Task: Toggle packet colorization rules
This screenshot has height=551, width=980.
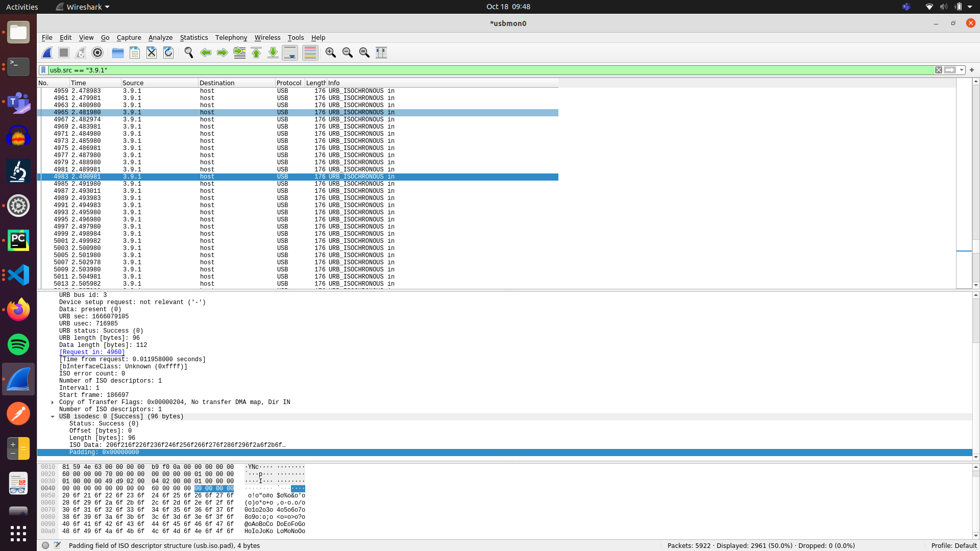Action: tap(310, 53)
